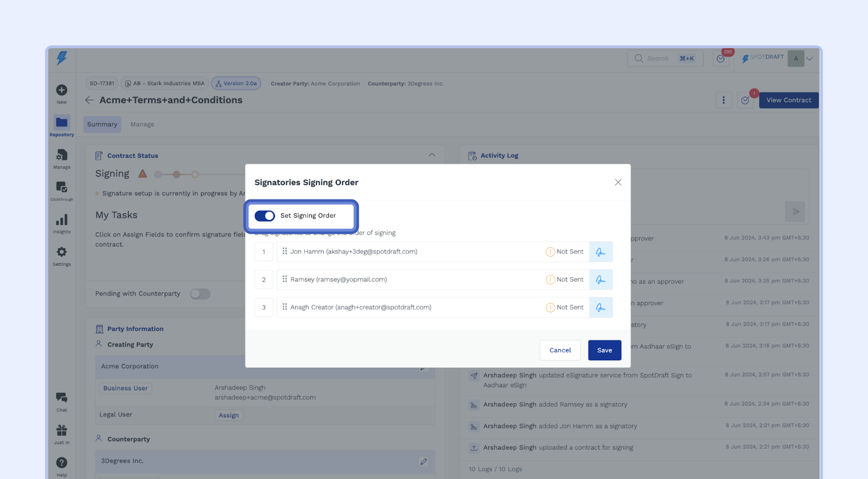Open the New item sidebar icon
The width and height of the screenshot is (868, 479).
pyautogui.click(x=62, y=91)
